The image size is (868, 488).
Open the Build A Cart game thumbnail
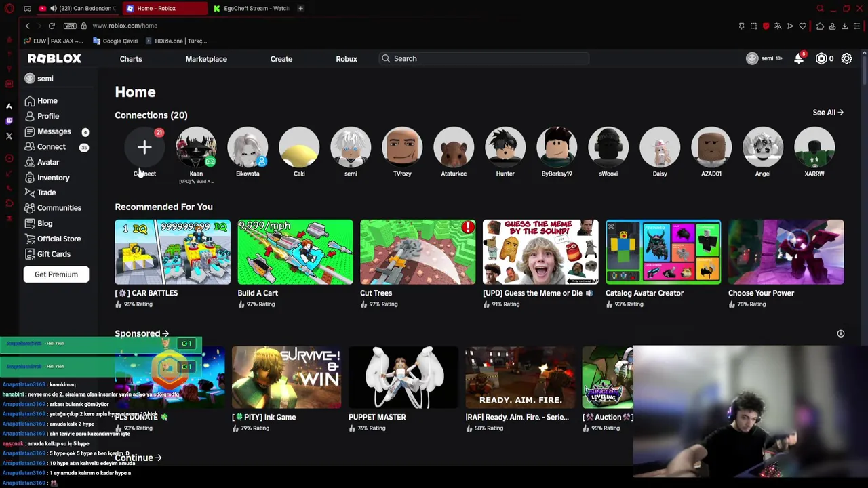295,251
